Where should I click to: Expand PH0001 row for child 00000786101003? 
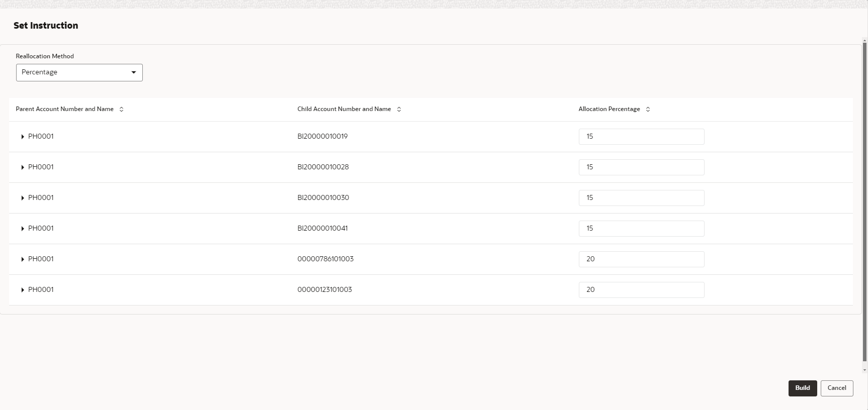23,259
